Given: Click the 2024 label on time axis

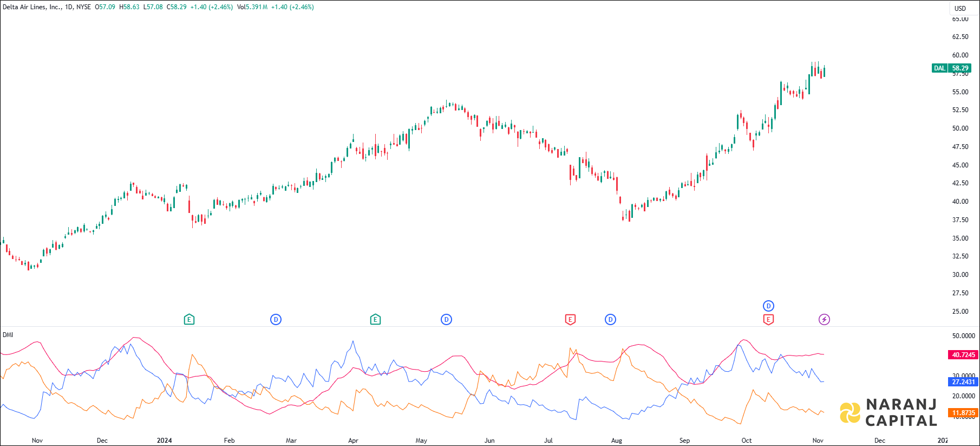Looking at the screenshot, I should pos(164,441).
